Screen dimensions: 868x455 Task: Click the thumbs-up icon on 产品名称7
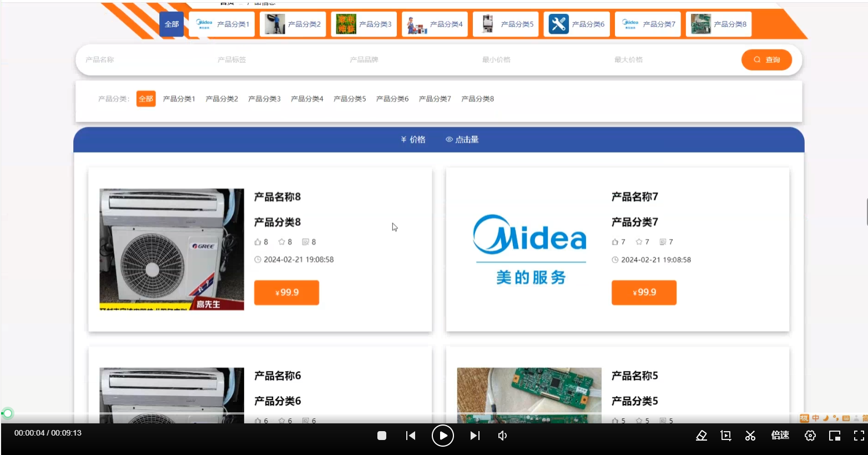coord(615,242)
